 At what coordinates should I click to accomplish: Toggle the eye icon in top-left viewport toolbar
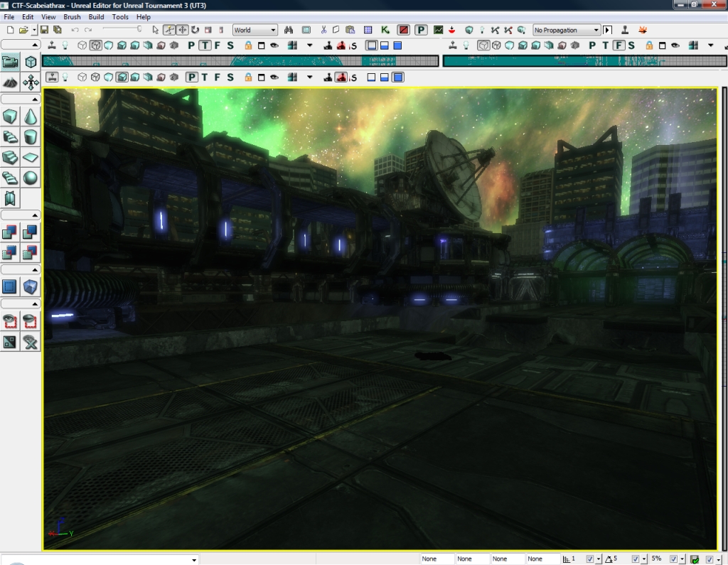point(274,45)
